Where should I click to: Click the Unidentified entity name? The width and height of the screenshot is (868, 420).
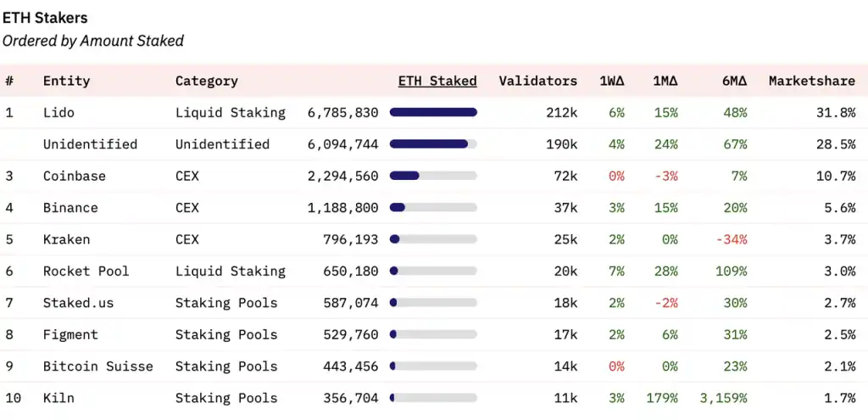click(90, 144)
